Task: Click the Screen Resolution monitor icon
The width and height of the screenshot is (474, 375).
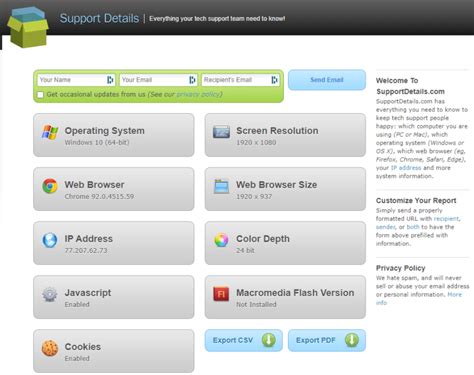Action: coord(221,132)
